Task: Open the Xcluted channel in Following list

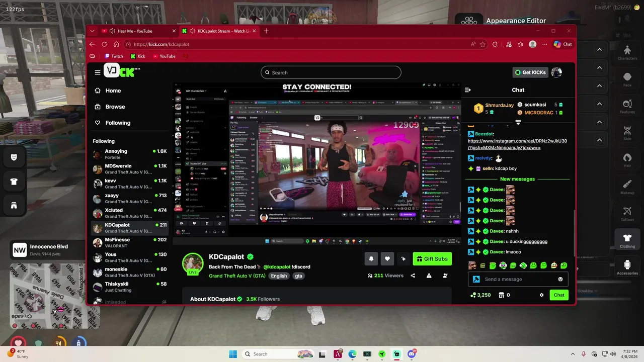Action: pos(130,213)
